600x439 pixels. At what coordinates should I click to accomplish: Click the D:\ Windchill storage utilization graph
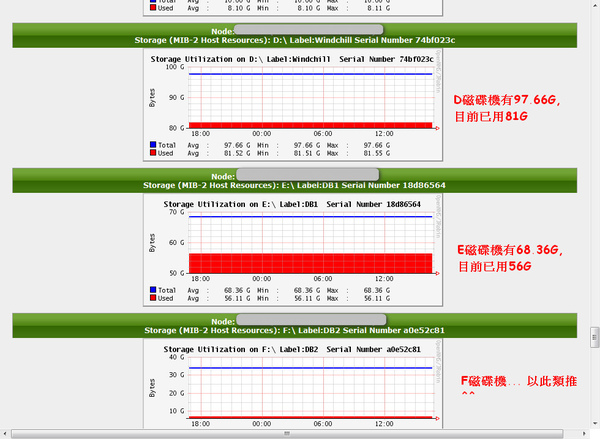[x=293, y=105]
